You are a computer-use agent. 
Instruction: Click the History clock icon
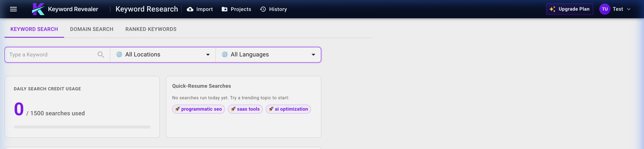(263, 9)
